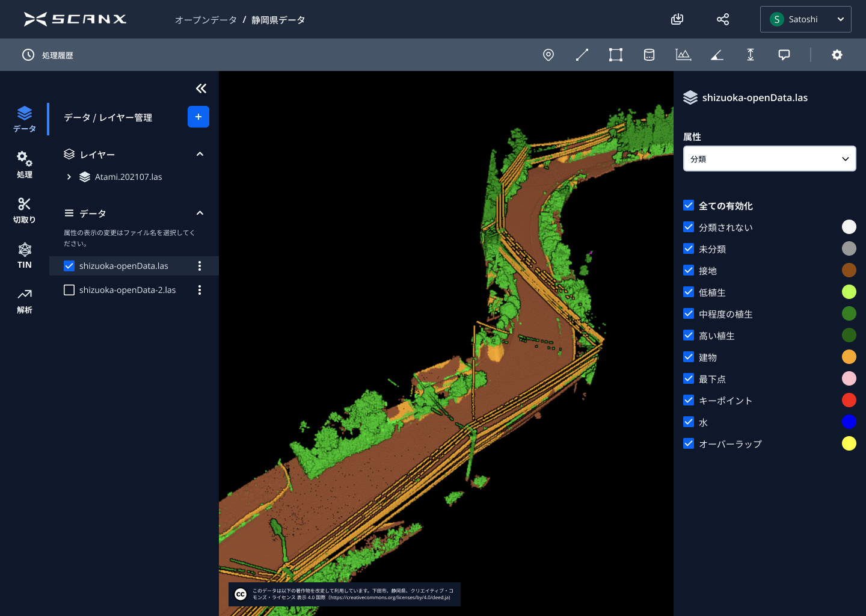Open the Satoshi user account menu
Screen dimensions: 866x616
click(805, 19)
